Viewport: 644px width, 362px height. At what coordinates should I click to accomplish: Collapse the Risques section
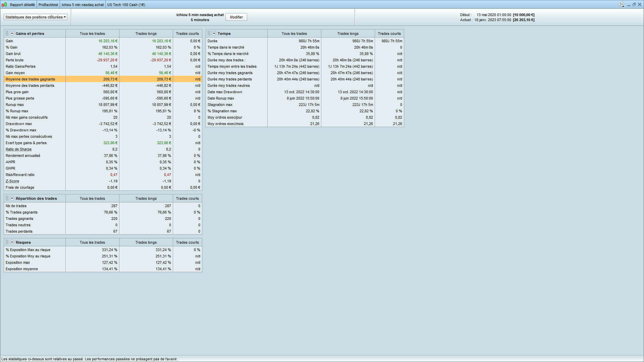(x=12, y=242)
